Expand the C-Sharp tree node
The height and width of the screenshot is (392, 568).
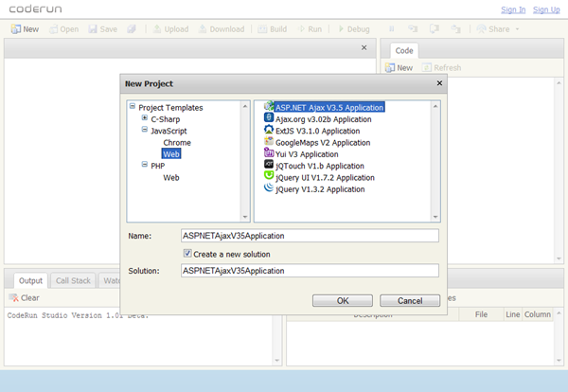click(144, 119)
